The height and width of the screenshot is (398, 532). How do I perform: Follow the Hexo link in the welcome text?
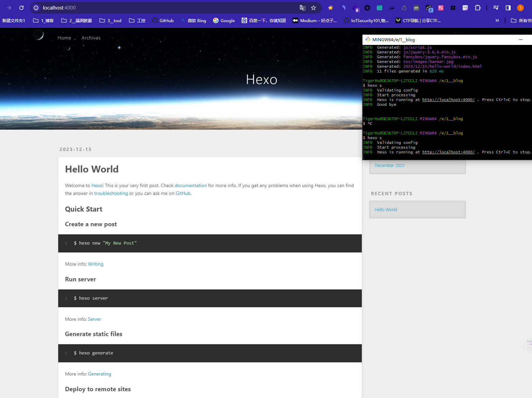(97, 185)
